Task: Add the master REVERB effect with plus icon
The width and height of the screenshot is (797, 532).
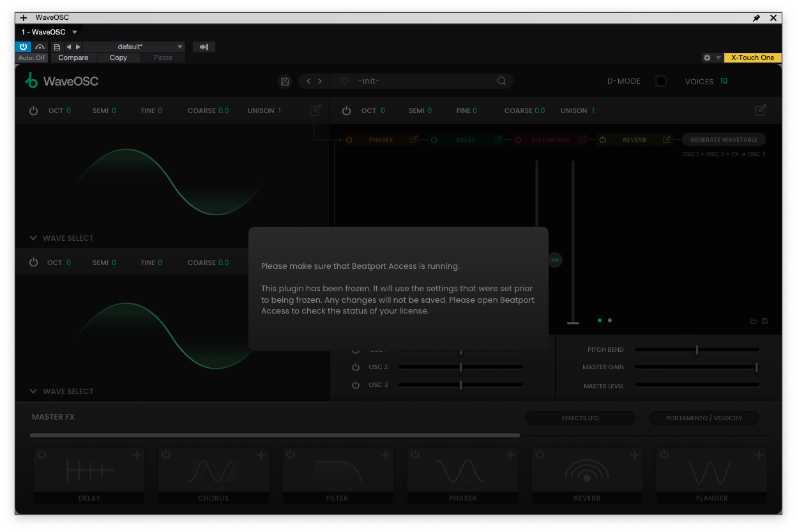Action: pyautogui.click(x=635, y=455)
